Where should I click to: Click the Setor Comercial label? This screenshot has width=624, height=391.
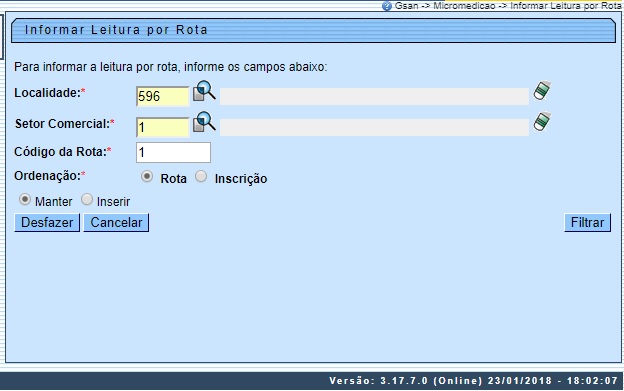coord(64,124)
